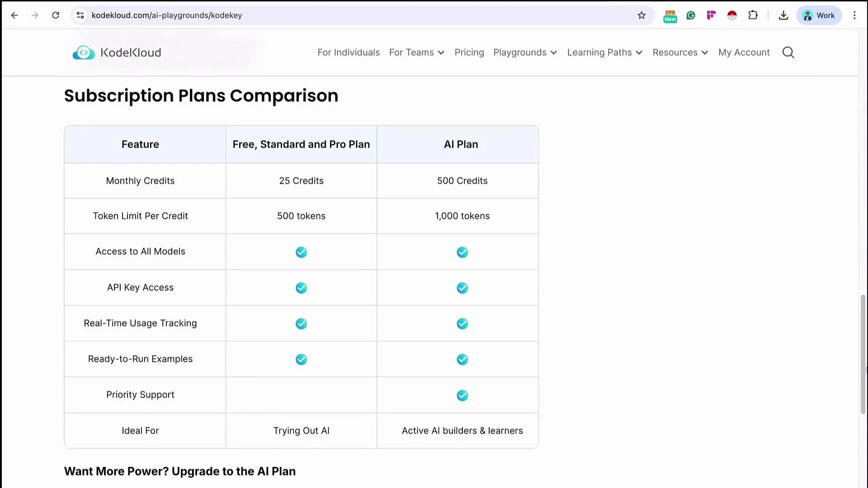
Task: Open the Grammarly extension icon
Action: click(x=691, y=15)
